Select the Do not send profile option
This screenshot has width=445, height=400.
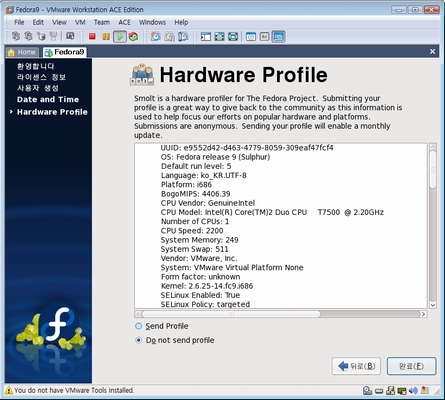(x=138, y=340)
